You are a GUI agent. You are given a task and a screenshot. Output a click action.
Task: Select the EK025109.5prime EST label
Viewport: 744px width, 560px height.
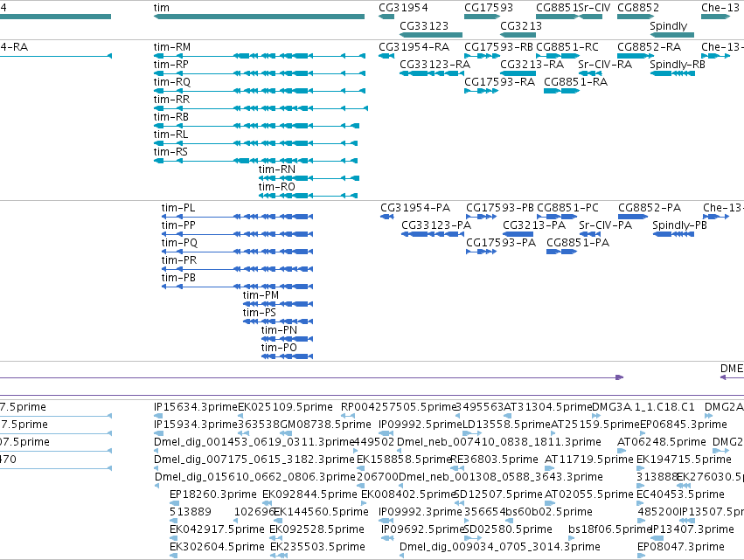click(x=285, y=407)
